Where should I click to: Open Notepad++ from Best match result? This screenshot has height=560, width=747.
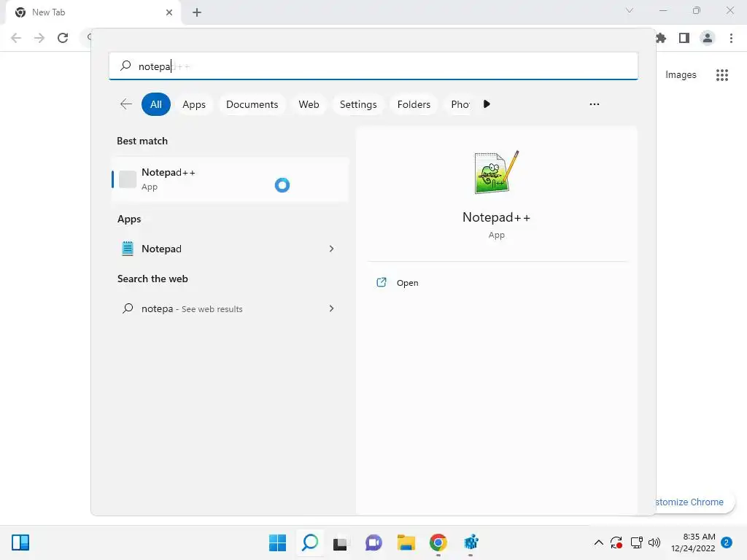230,179
